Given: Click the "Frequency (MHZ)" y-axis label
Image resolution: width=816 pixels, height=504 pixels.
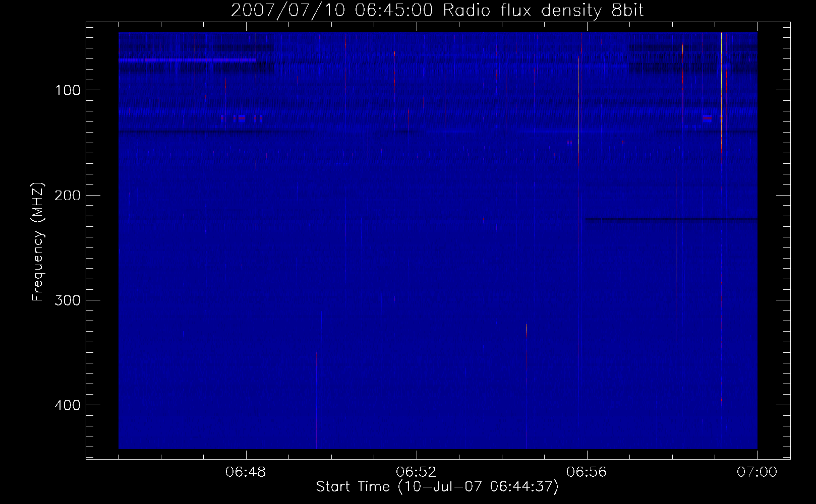Looking at the screenshot, I should (x=37, y=241).
